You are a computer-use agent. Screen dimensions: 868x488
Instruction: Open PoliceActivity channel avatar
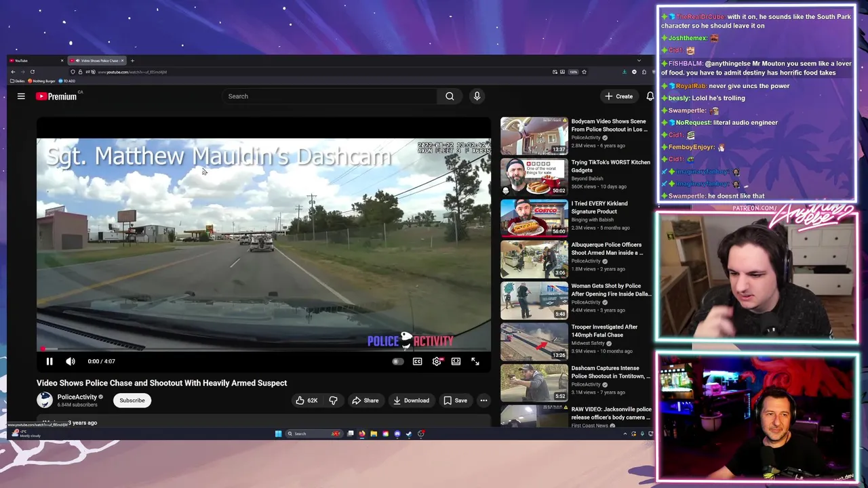pyautogui.click(x=45, y=400)
